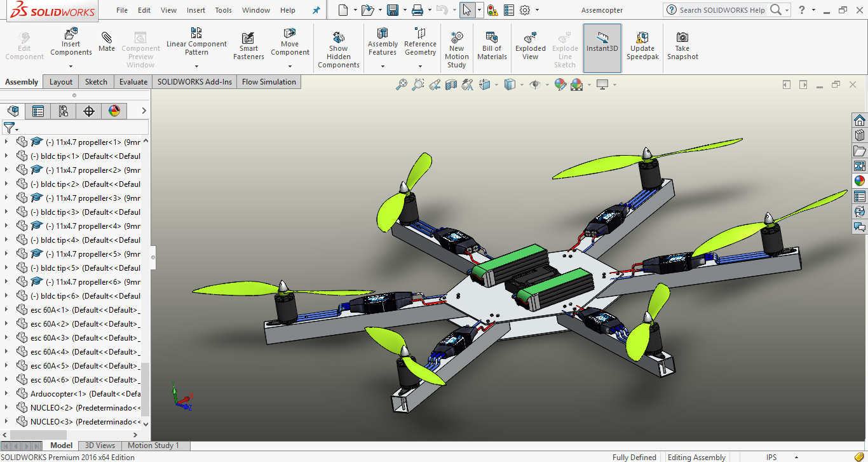Expand the esc 60A<1> tree item
The height and width of the screenshot is (462, 868).
point(6,310)
